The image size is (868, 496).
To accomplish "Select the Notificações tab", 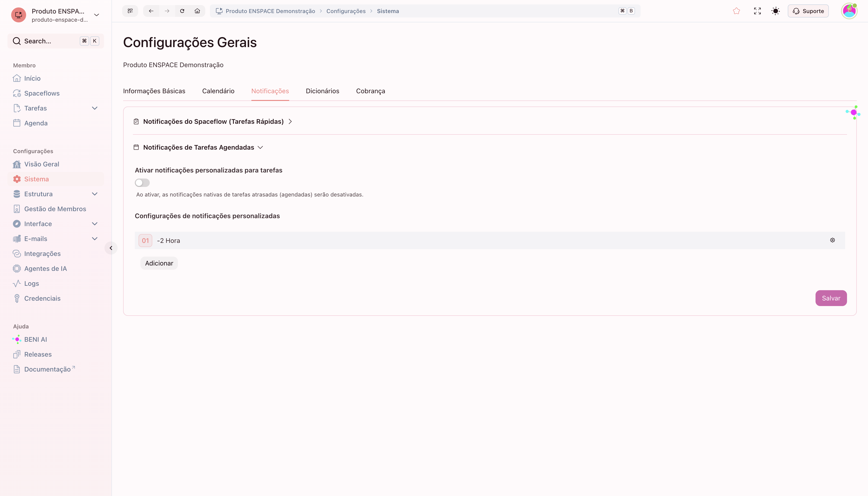I will coord(270,91).
